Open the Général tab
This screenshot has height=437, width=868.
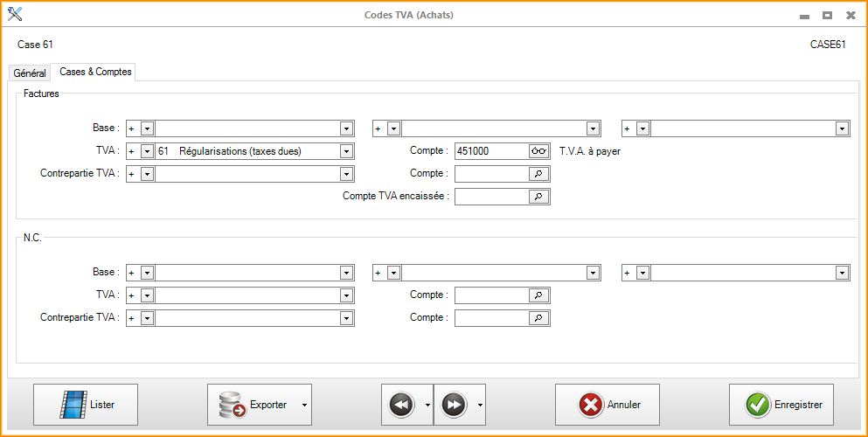[x=30, y=73]
